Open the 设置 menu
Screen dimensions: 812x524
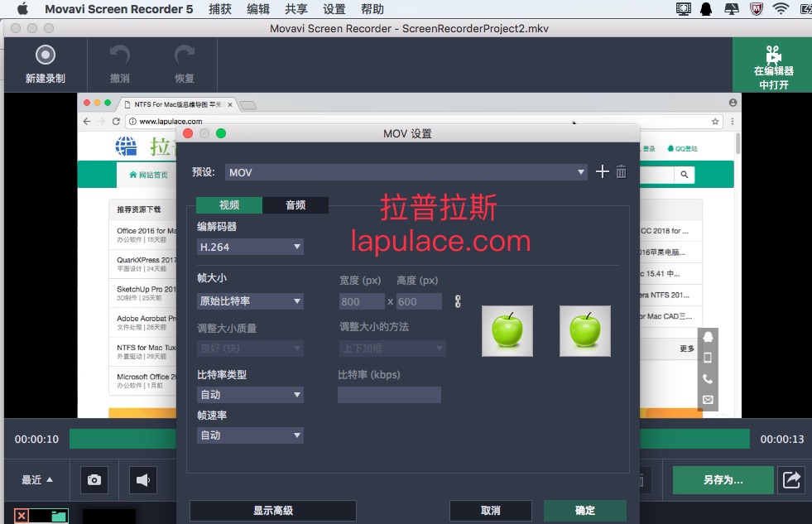[334, 9]
